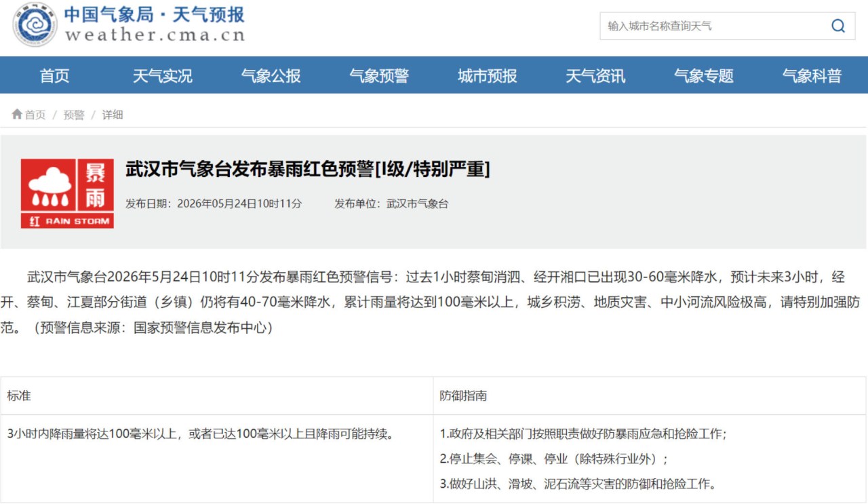This screenshot has width=868, height=504.
Task: Click guideline 2 about 停止集会、停课、停业
Action: (x=554, y=459)
